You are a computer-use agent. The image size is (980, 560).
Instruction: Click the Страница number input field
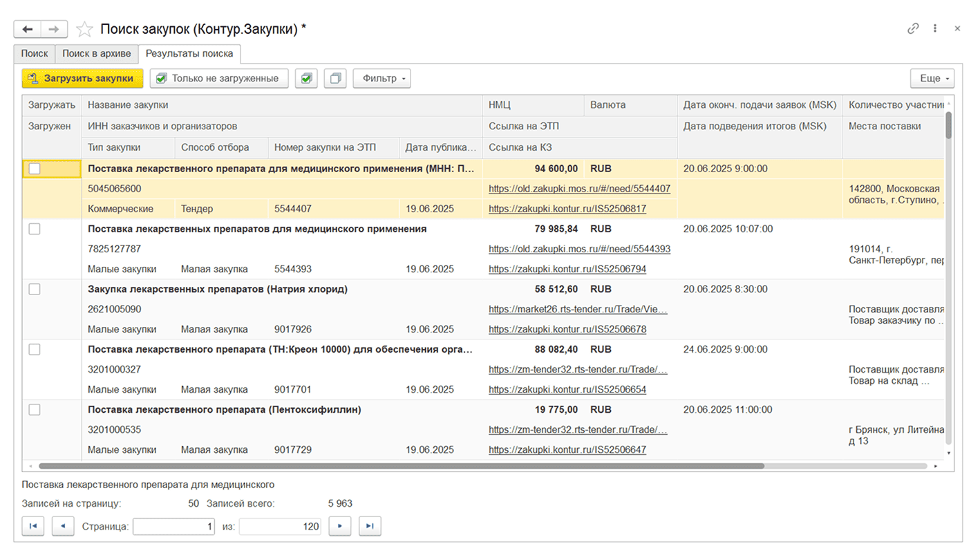point(174,527)
